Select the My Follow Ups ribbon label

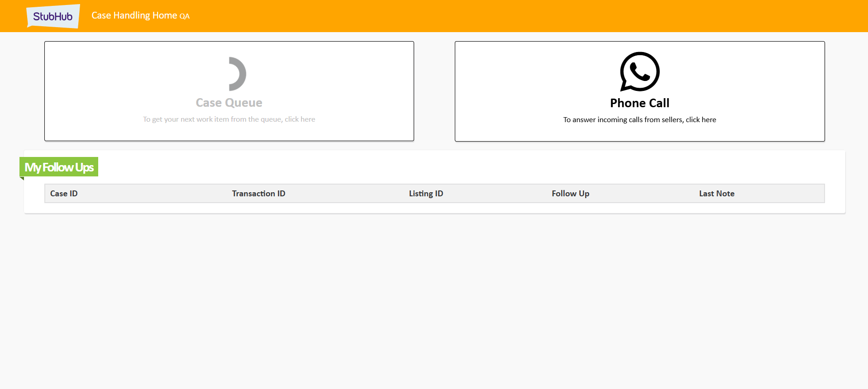tap(59, 167)
